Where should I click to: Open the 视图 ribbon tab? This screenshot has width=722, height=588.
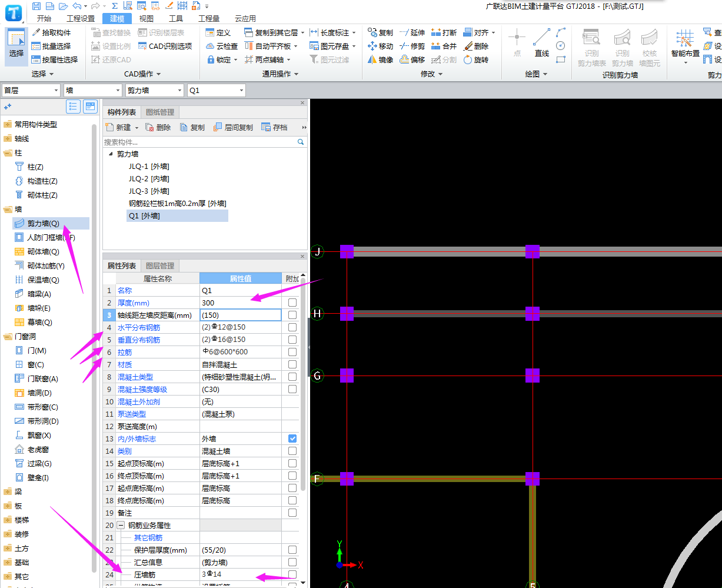147,18
